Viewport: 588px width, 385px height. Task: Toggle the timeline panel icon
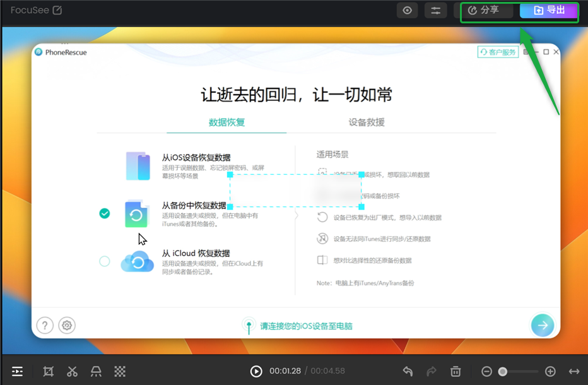17,372
